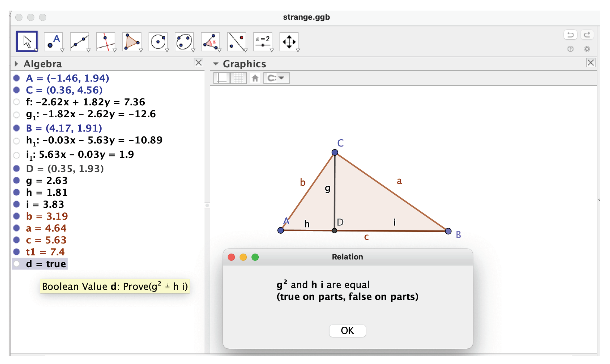Toggle axes display in Graphics style bar
Image resolution: width=610 pixels, height=364 pixels.
(222, 78)
